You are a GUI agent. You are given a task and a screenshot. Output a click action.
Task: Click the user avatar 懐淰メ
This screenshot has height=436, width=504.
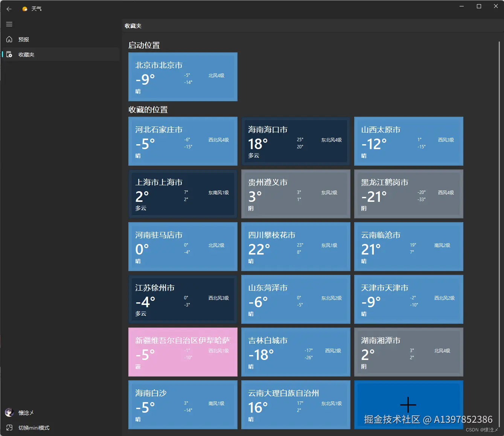[x=9, y=412]
